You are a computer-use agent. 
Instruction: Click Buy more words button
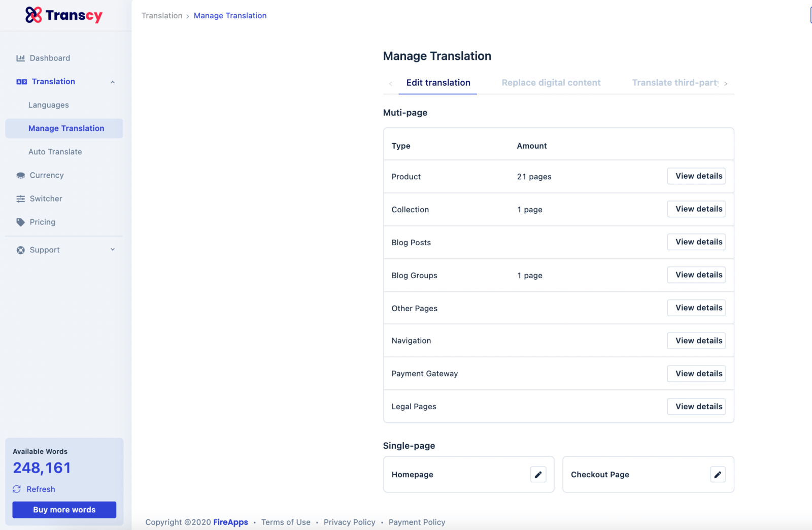[64, 510]
